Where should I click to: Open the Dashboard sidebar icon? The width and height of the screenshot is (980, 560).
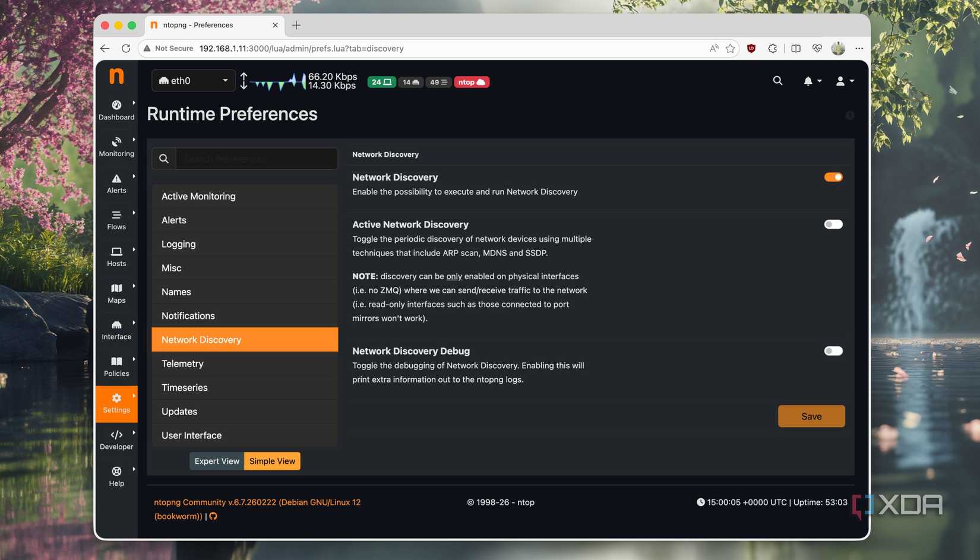coord(116,105)
